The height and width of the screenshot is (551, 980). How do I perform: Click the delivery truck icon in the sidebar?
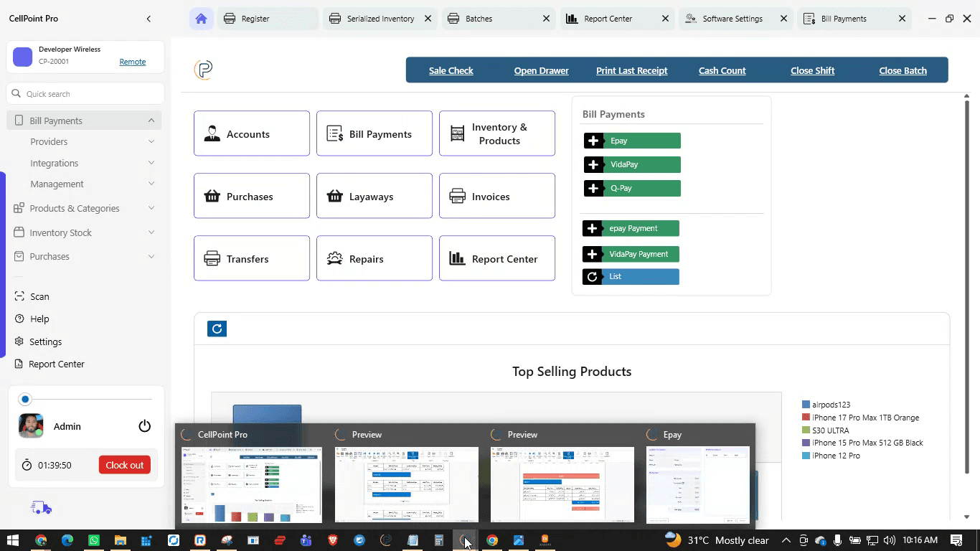[41, 508]
